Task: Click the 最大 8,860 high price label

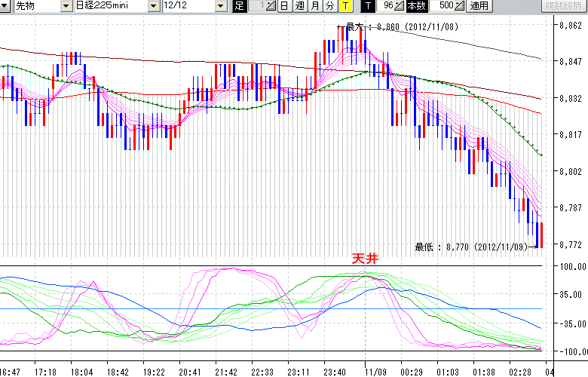Action: coord(398,26)
